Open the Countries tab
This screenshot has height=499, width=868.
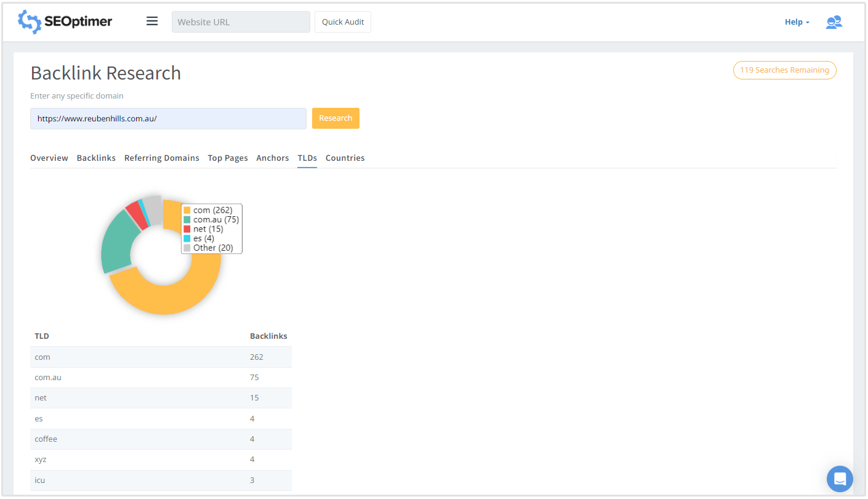click(x=345, y=158)
